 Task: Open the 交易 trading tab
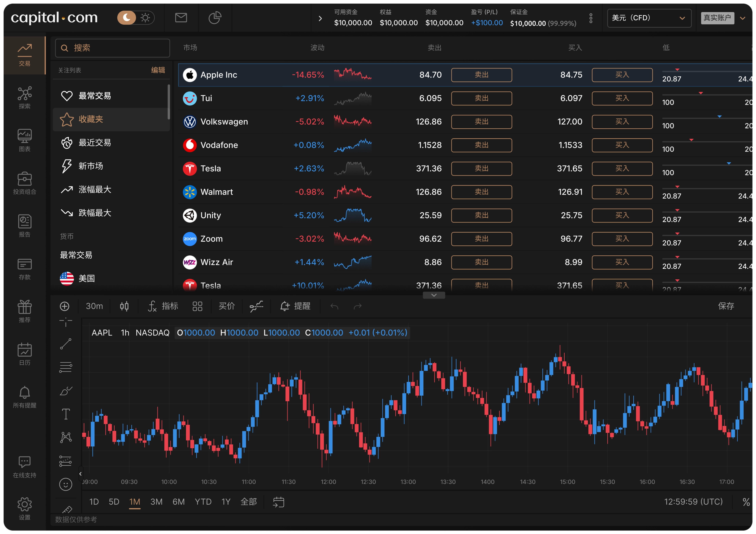point(25,55)
